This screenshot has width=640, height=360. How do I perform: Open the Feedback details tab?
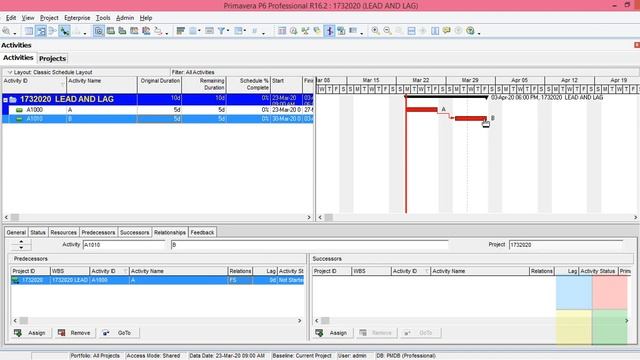[x=202, y=232]
